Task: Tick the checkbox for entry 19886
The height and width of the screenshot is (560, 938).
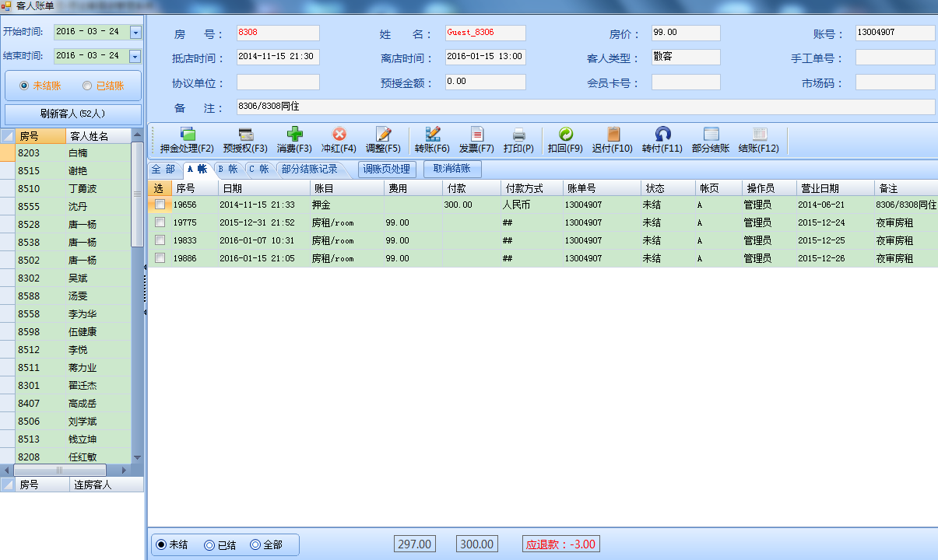Action: (x=160, y=258)
